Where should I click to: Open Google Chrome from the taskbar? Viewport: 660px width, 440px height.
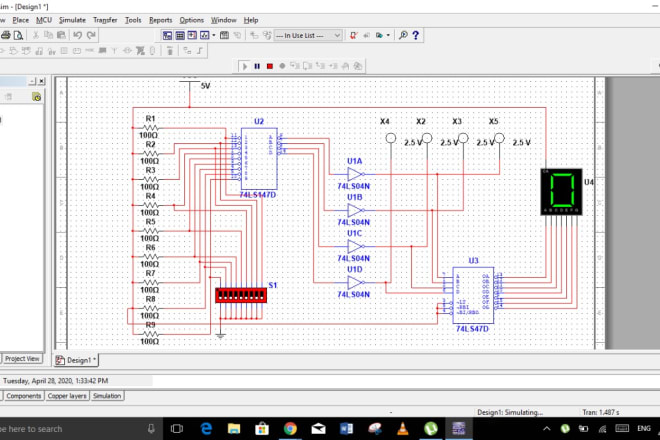pos(290,429)
